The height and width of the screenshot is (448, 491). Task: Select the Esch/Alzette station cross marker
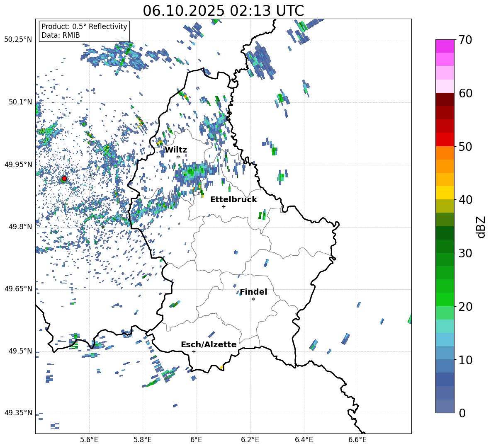(x=194, y=351)
